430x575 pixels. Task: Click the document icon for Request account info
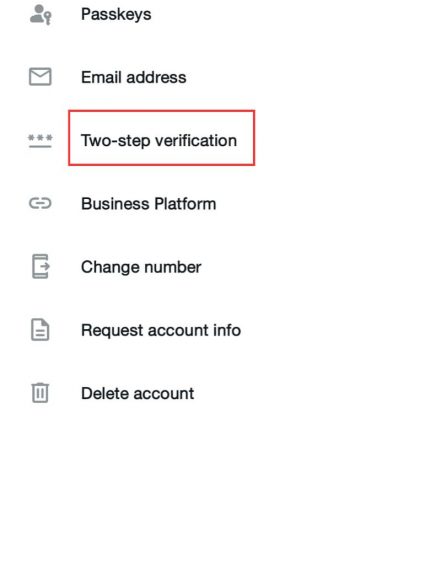click(40, 330)
